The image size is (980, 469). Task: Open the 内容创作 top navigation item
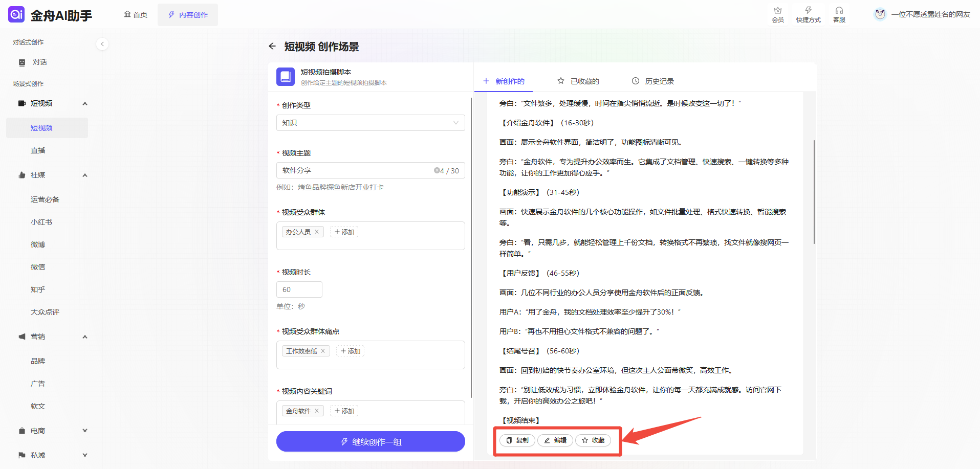pyautogui.click(x=188, y=15)
